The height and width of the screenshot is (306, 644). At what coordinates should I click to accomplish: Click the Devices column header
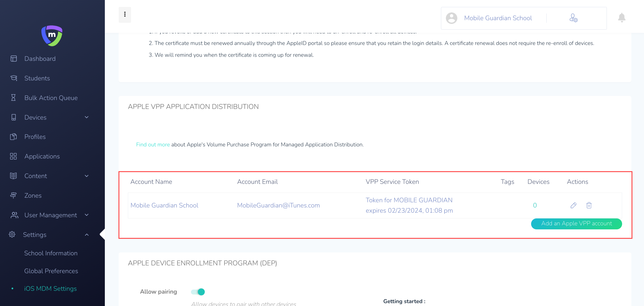tap(539, 182)
